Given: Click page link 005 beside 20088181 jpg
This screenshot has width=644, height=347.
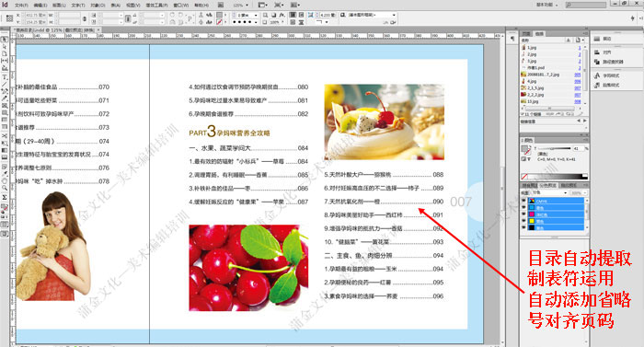Looking at the screenshot, I should pos(578,75).
